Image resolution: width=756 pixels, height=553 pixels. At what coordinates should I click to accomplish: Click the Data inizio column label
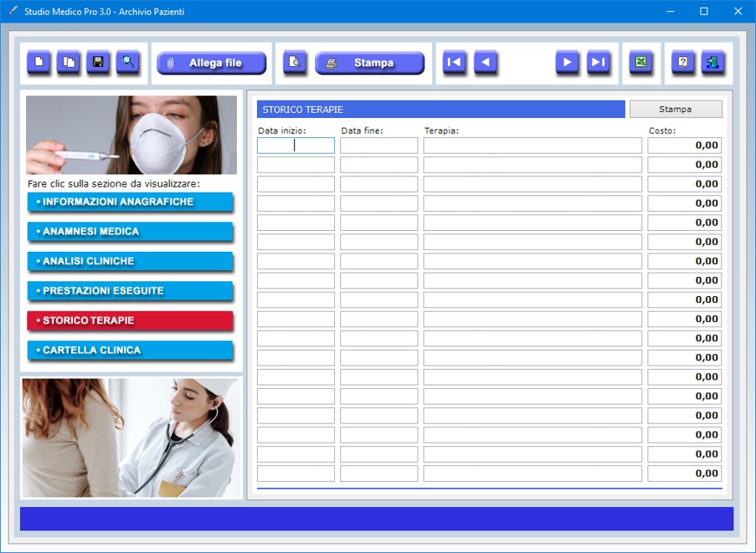[282, 131]
